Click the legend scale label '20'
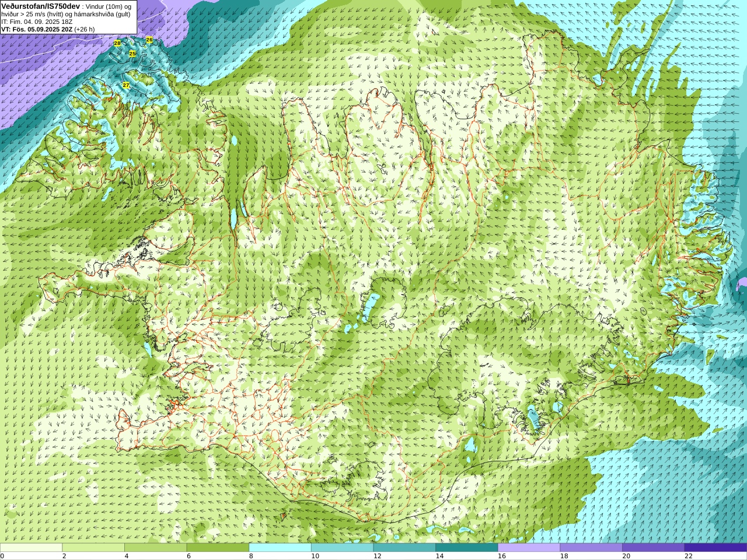747x560 pixels. [626, 556]
